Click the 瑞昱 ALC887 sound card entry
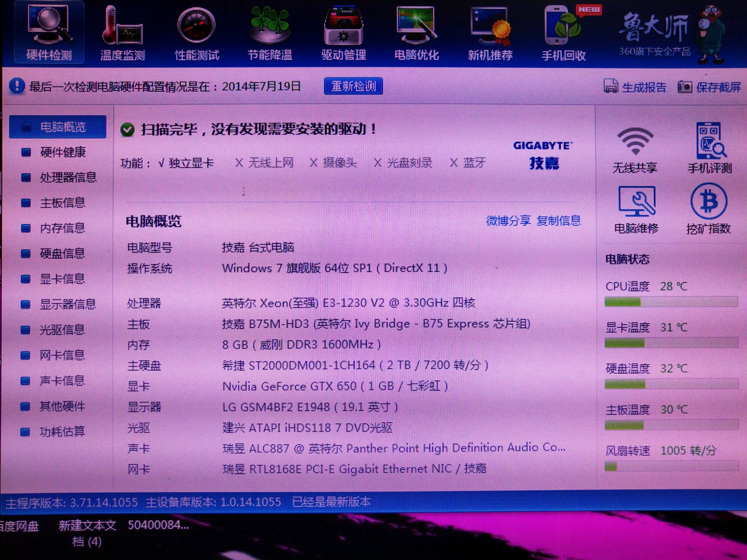The width and height of the screenshot is (747, 560). (394, 448)
